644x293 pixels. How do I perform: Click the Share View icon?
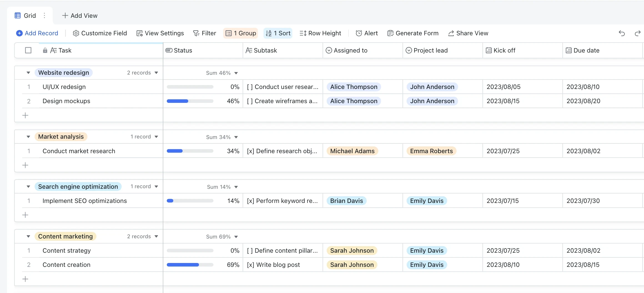tap(451, 33)
